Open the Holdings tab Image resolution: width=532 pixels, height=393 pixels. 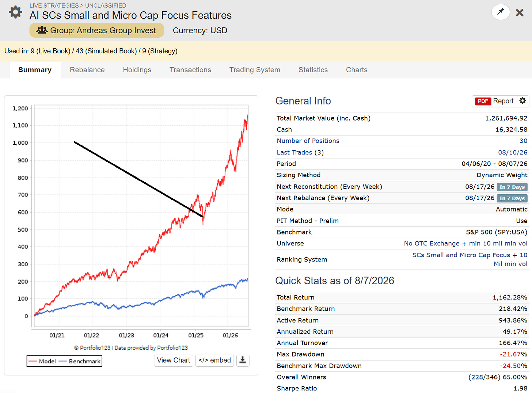click(x=137, y=70)
